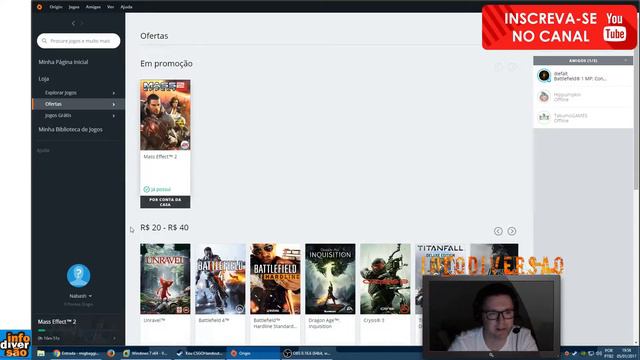Viewport: 640px width, 360px height.
Task: Go back with the left navigation arrow
Action: coord(73,23)
